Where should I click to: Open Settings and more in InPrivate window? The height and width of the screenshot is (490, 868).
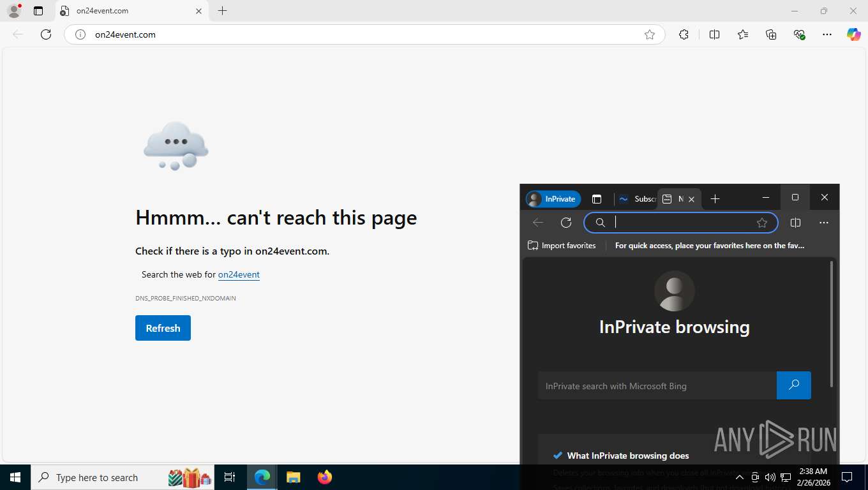coord(824,223)
